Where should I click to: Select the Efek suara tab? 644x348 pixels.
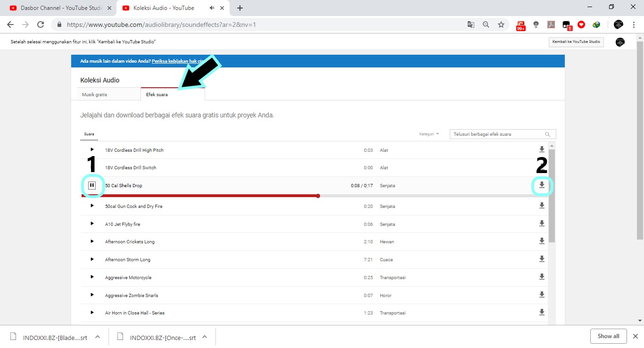[x=173, y=94]
